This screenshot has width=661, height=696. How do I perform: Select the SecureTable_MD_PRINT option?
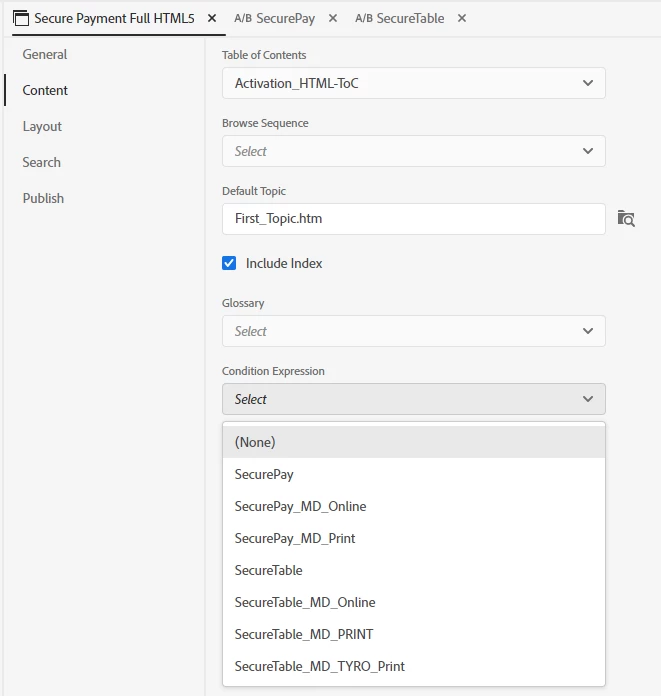tap(304, 634)
